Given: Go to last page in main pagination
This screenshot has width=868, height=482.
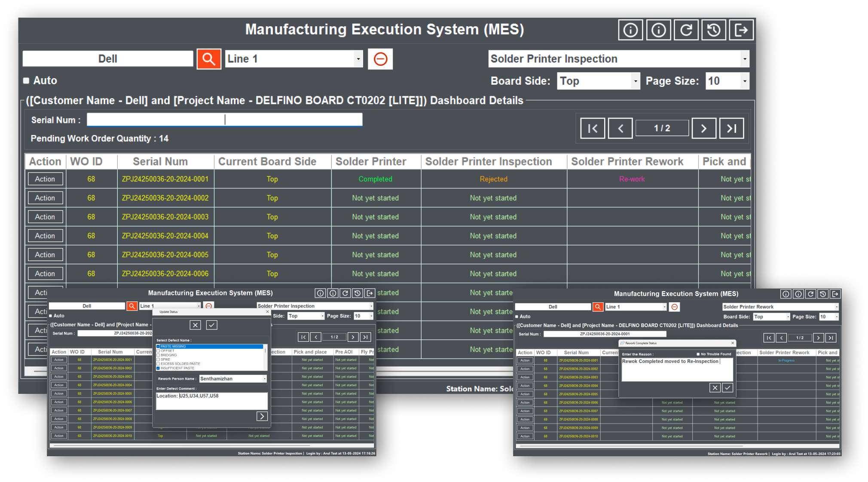Looking at the screenshot, I should (x=731, y=128).
